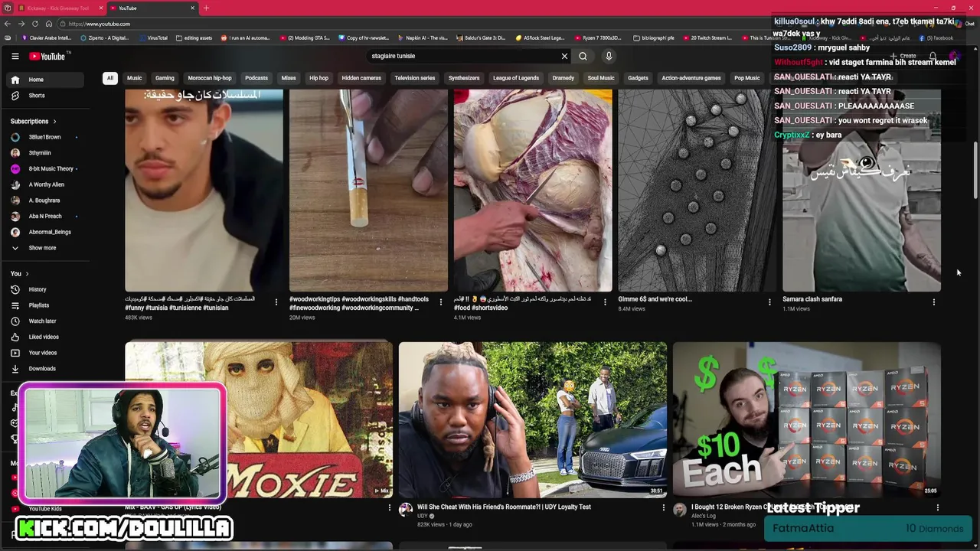Image resolution: width=980 pixels, height=551 pixels.
Task: Open the editing assets bookmark folder
Action: (194, 37)
